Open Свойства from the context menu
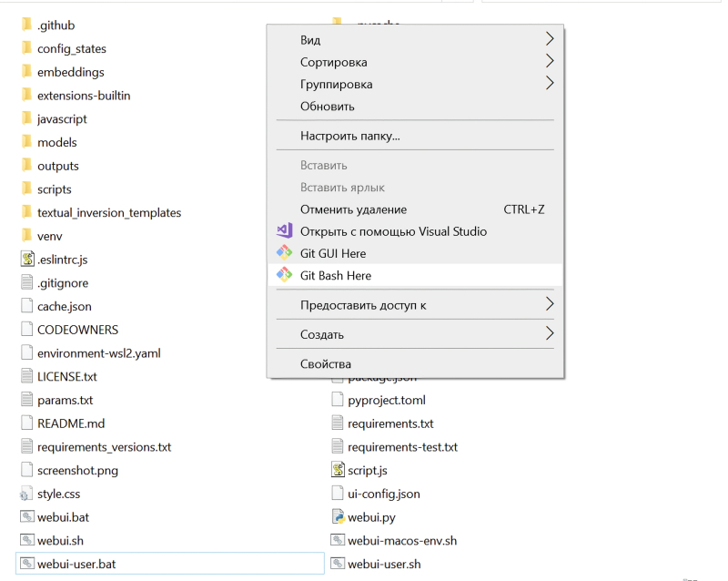The image size is (728, 581). point(325,363)
